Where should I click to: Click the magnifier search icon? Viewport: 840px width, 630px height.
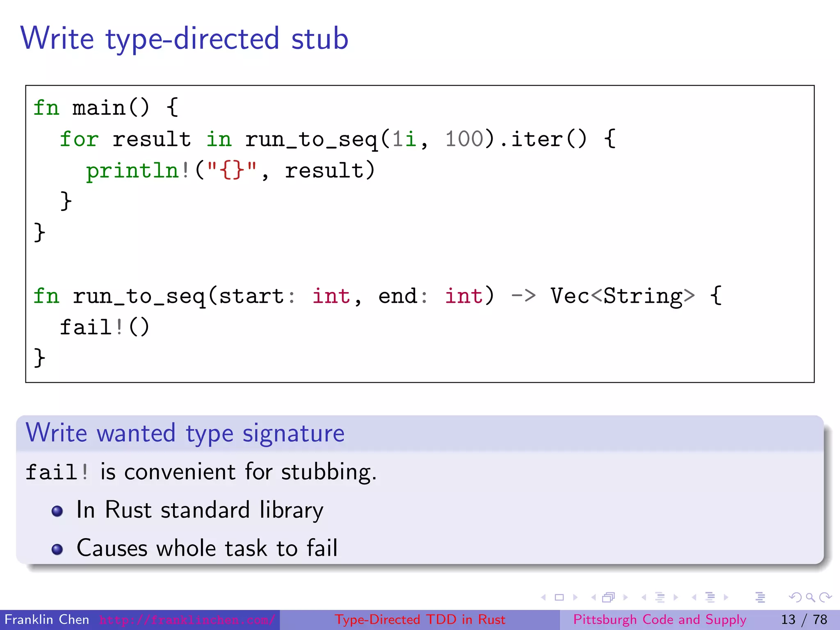[810, 598]
